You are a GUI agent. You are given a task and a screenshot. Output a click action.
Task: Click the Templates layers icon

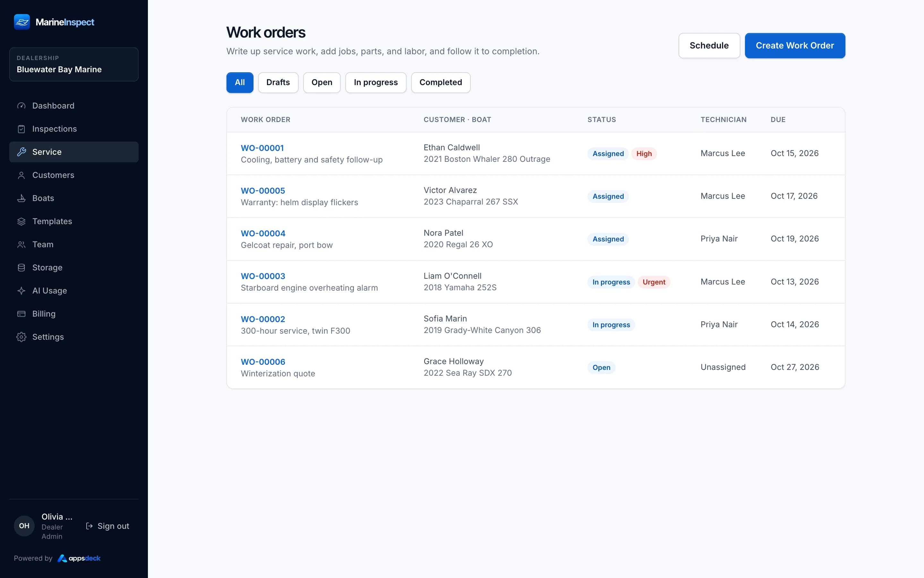21,221
